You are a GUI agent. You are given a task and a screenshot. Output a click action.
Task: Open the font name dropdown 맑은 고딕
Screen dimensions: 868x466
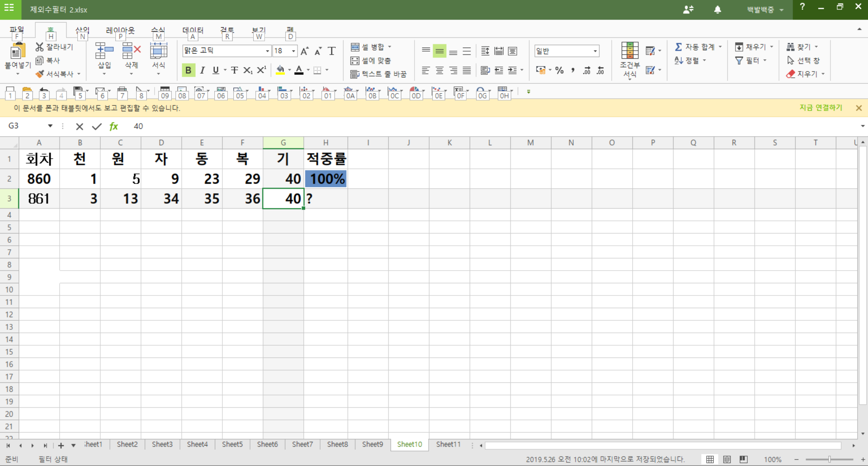267,51
